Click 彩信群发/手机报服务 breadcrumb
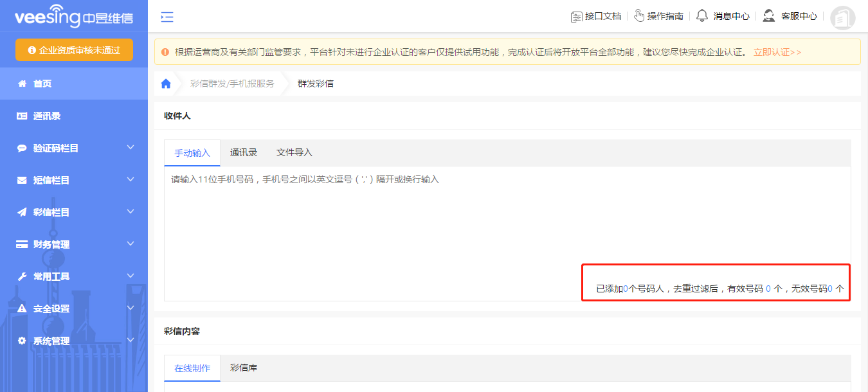 click(x=232, y=84)
